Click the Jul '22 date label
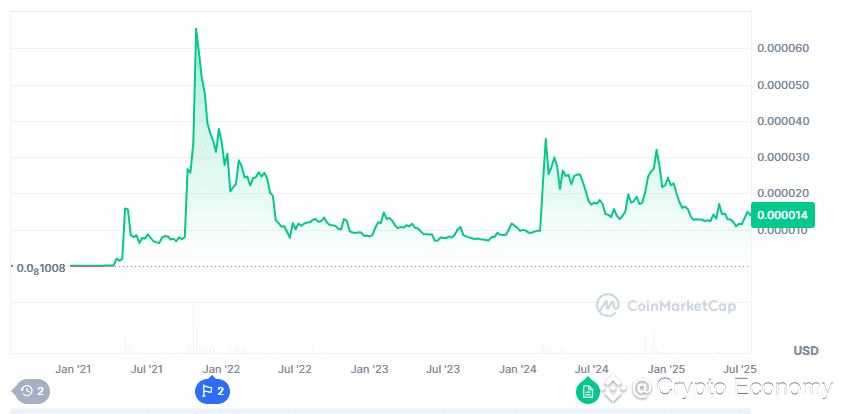Image resolution: width=841 pixels, height=414 pixels. 295,369
